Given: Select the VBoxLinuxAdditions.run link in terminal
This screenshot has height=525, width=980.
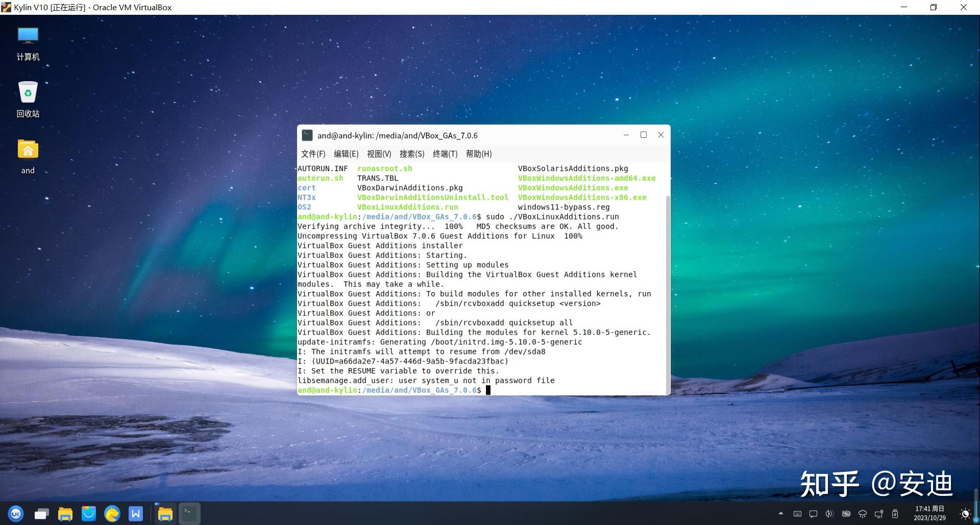Looking at the screenshot, I should (407, 207).
